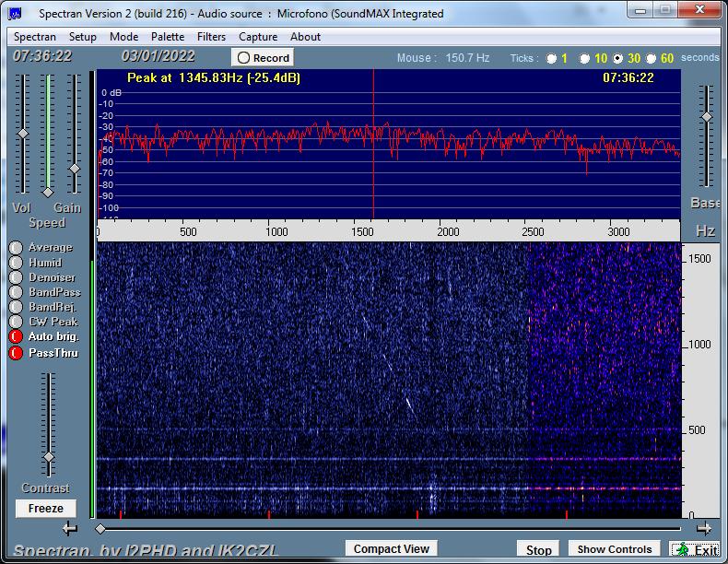
Task: Click the Record button circle icon
Action: [244, 58]
